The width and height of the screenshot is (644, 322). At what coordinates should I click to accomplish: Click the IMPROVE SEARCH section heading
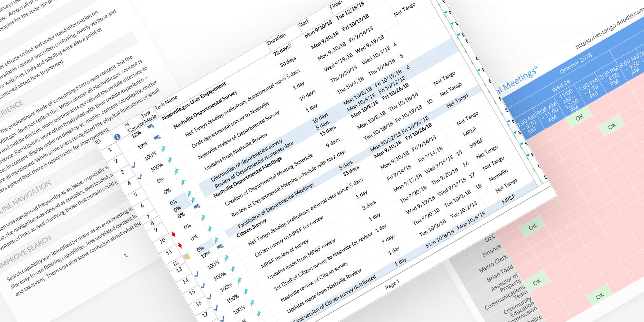(x=25, y=252)
